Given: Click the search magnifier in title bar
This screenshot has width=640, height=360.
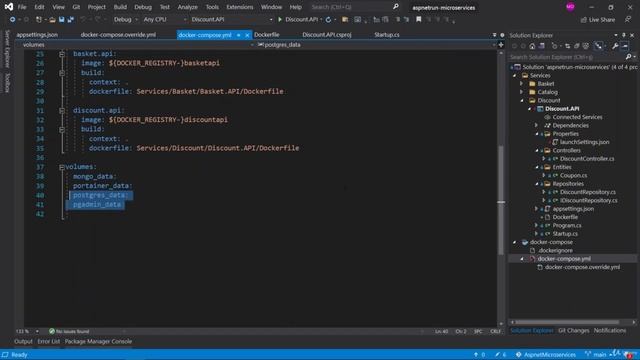Looking at the screenshot, I should coord(396,7).
